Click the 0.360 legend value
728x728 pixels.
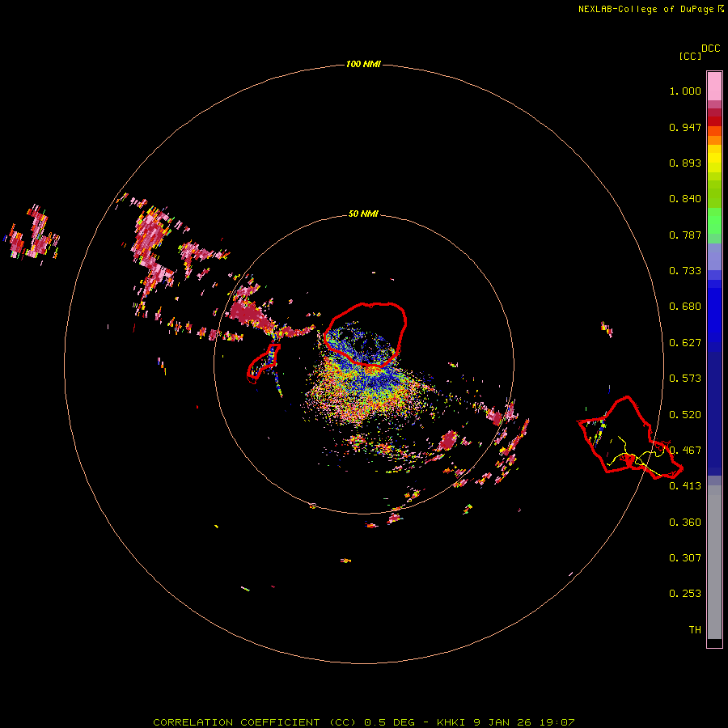tap(685, 523)
